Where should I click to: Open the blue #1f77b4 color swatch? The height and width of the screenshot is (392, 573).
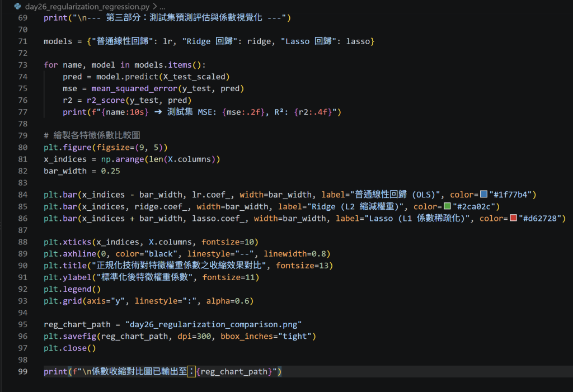tap(483, 194)
